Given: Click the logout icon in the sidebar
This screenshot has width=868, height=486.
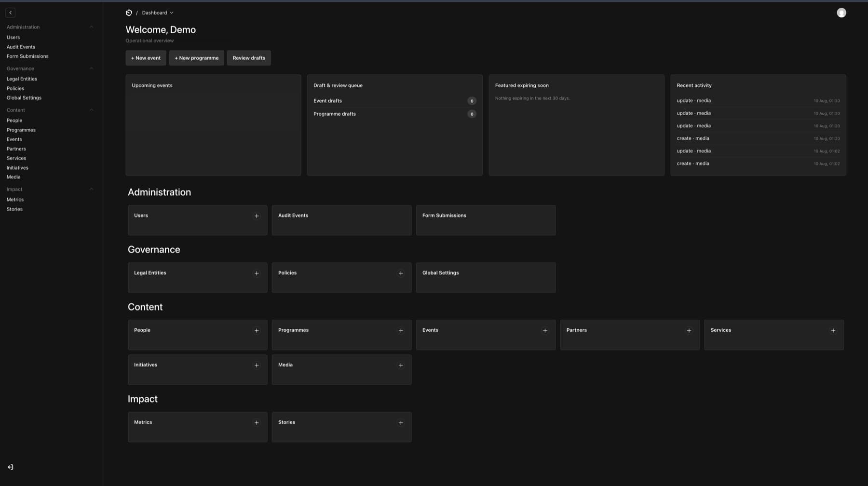Looking at the screenshot, I should pyautogui.click(x=10, y=467).
